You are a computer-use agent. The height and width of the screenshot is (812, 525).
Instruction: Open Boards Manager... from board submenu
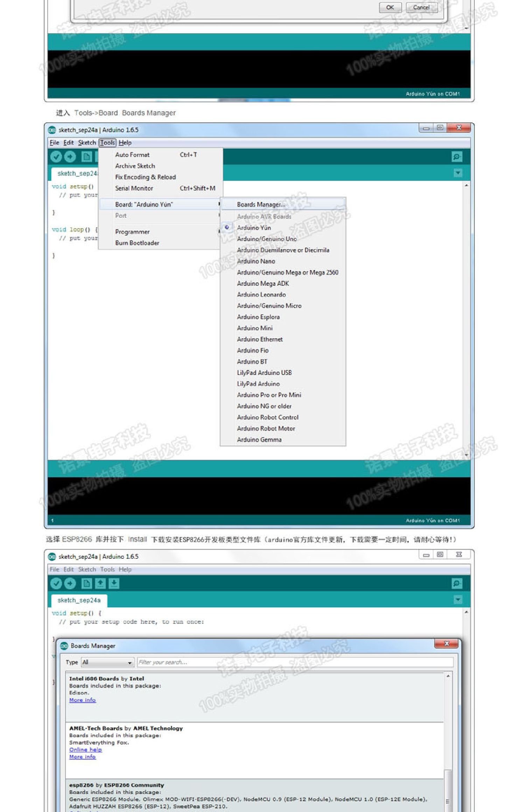[283, 205]
